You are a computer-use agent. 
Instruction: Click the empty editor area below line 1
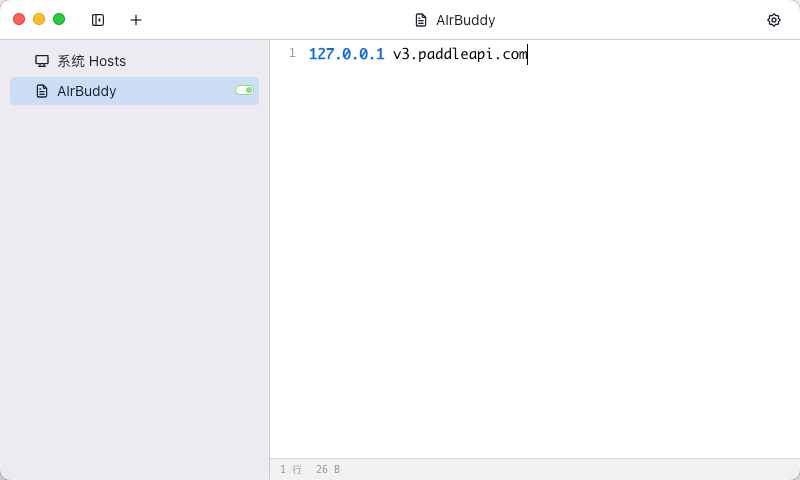click(534, 260)
